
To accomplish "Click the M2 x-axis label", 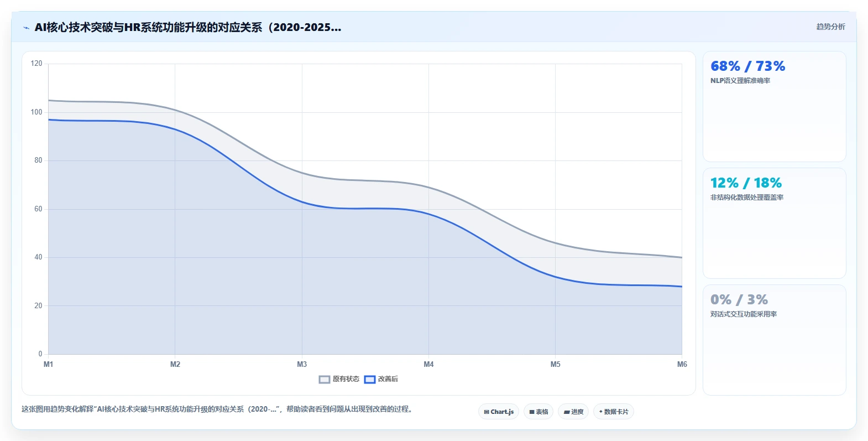I will click(175, 364).
